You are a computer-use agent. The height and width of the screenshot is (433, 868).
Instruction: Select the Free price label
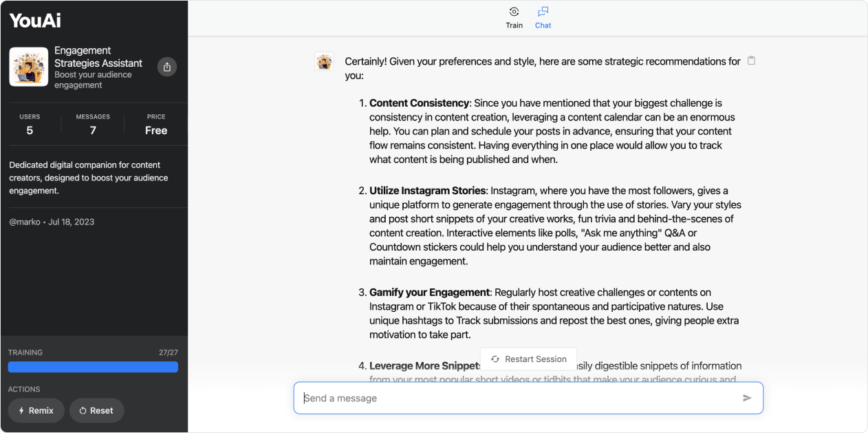click(156, 130)
